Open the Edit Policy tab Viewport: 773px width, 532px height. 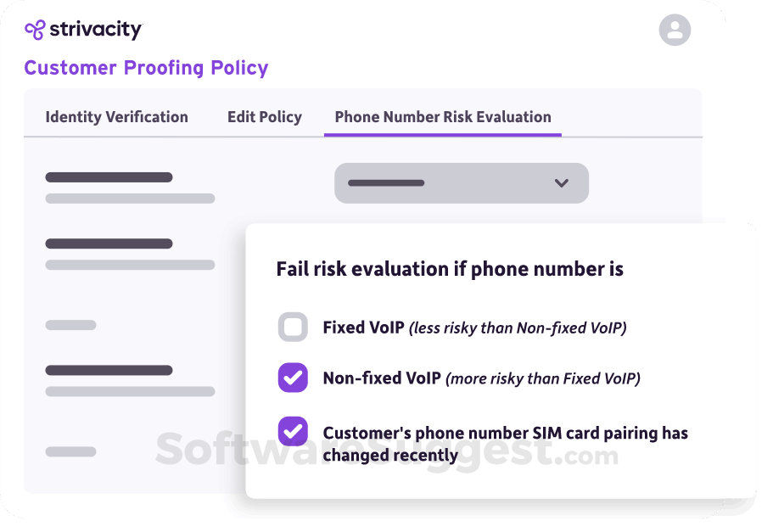[264, 117]
